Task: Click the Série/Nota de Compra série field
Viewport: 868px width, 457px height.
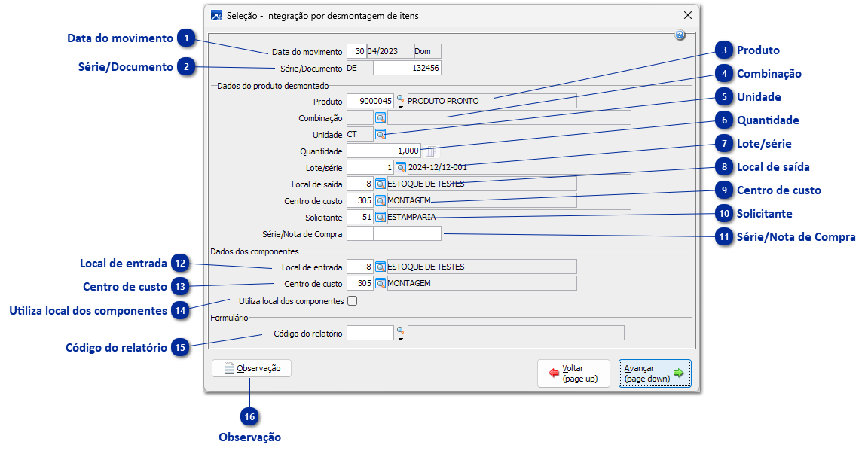Action: (360, 234)
